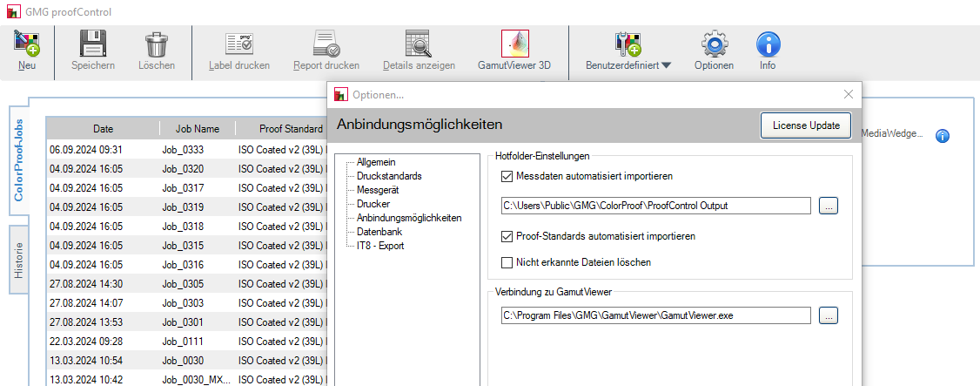Image resolution: width=980 pixels, height=386 pixels.
Task: Click the Label drucken icon
Action: 239,44
